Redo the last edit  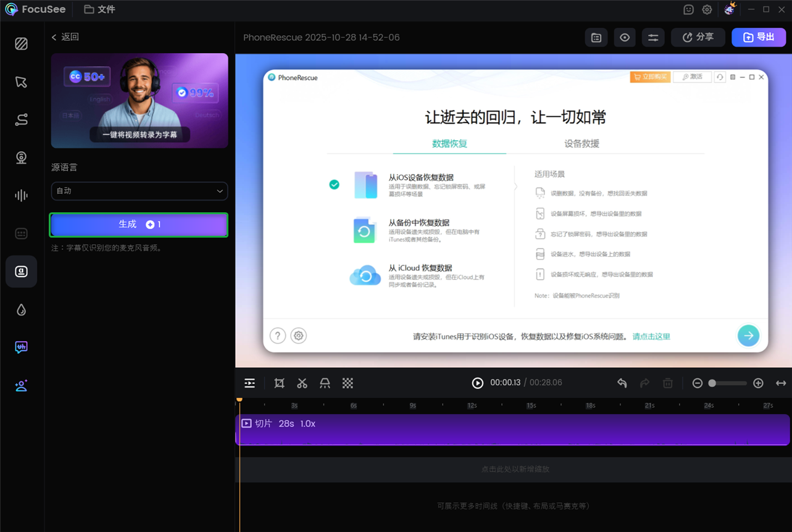click(x=645, y=383)
